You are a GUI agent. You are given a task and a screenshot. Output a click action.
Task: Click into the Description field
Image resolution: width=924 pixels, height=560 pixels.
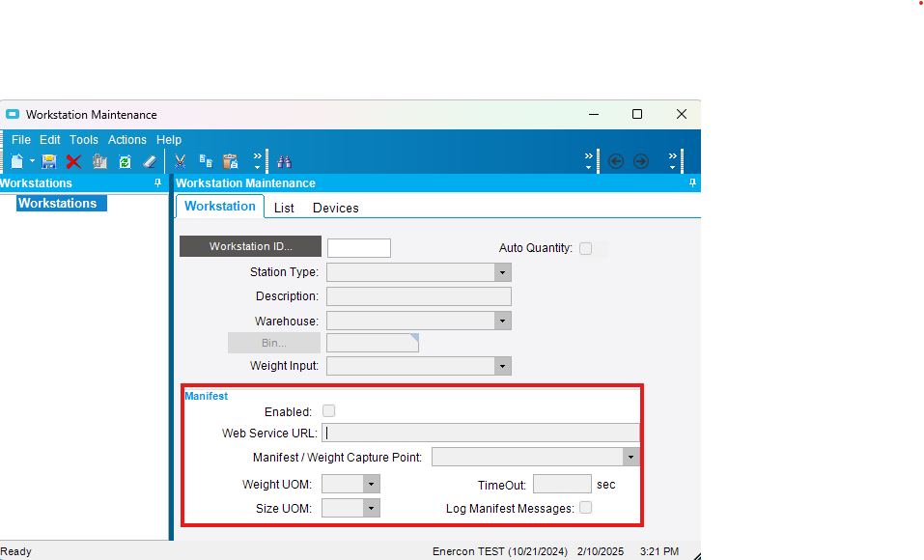click(419, 296)
